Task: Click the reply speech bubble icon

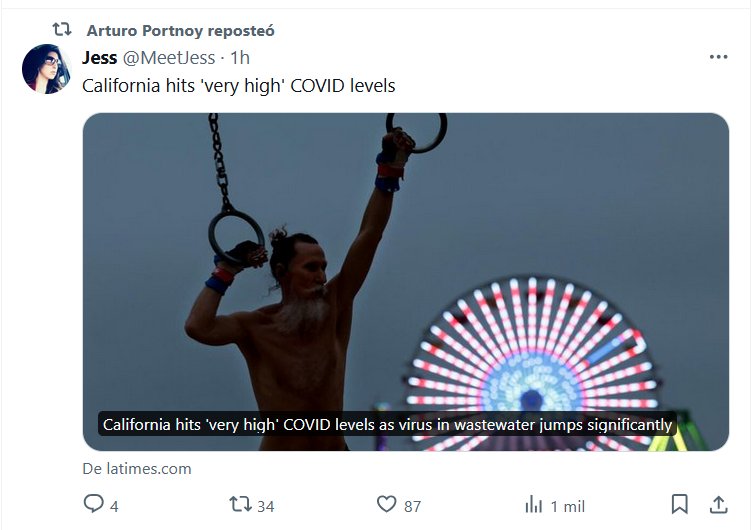Action: (x=94, y=505)
